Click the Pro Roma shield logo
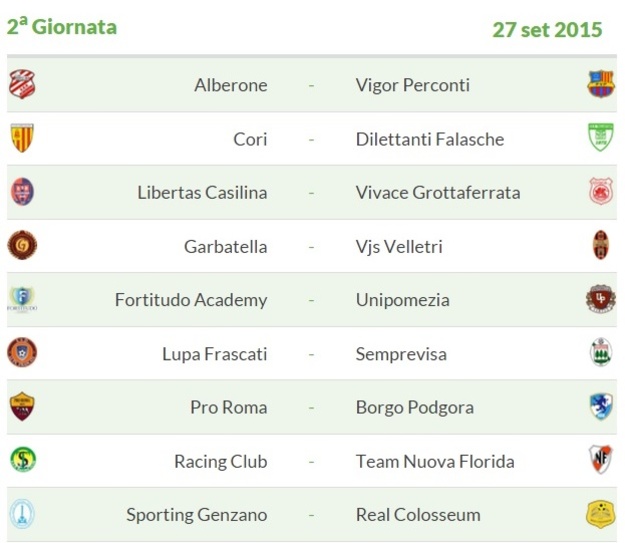This screenshot has width=625, height=543. click(x=22, y=407)
